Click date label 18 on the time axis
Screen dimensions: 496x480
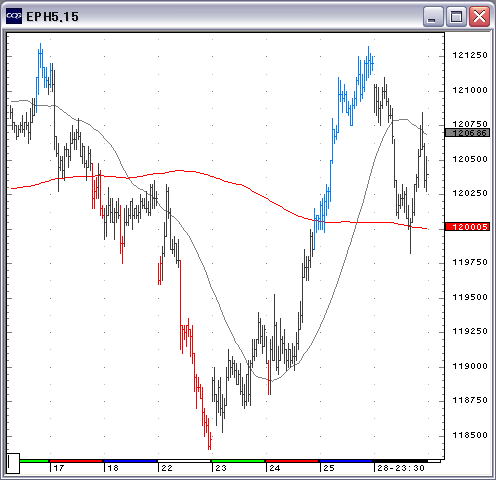113,468
